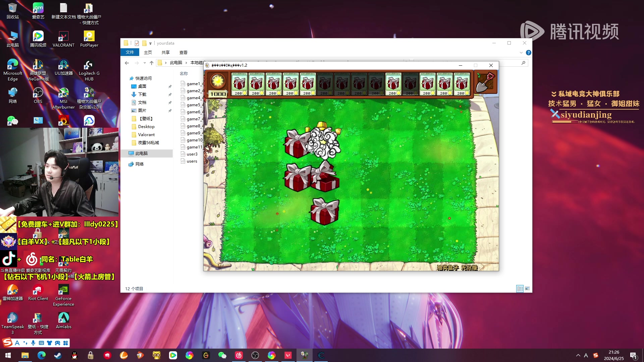This screenshot has height=362, width=644.
Task: Open UU加速器 desktop shortcut
Action: (x=63, y=67)
